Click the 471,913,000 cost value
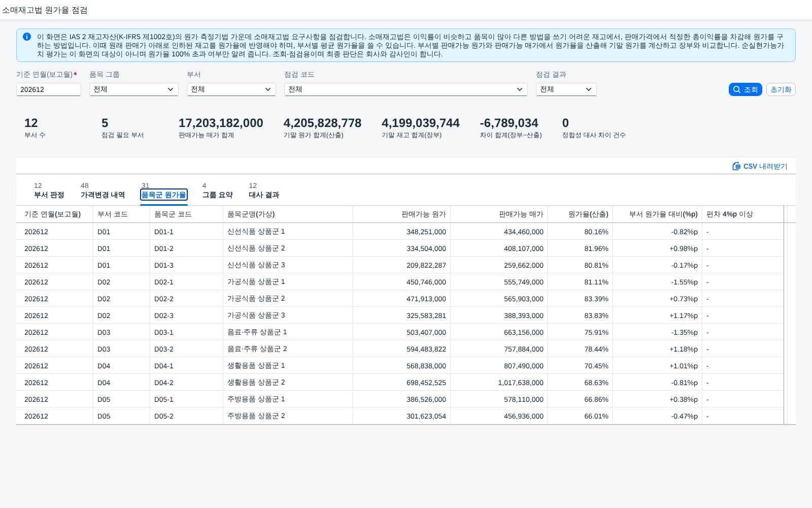 click(x=426, y=299)
